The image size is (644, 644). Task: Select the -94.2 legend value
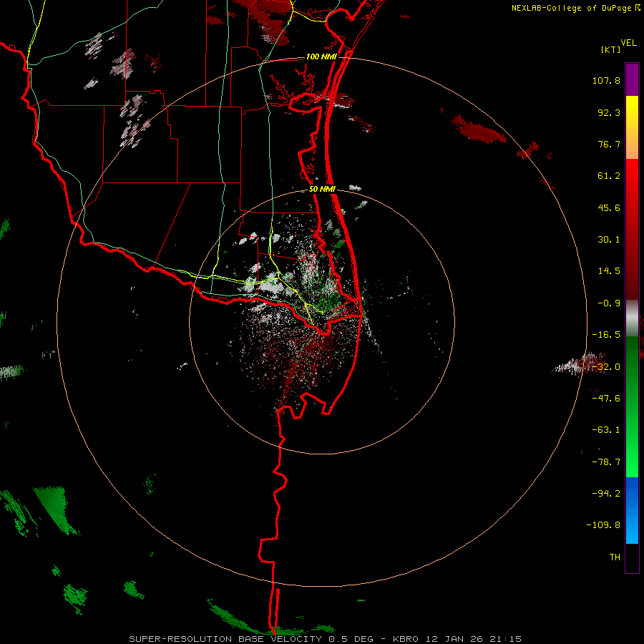coord(606,493)
